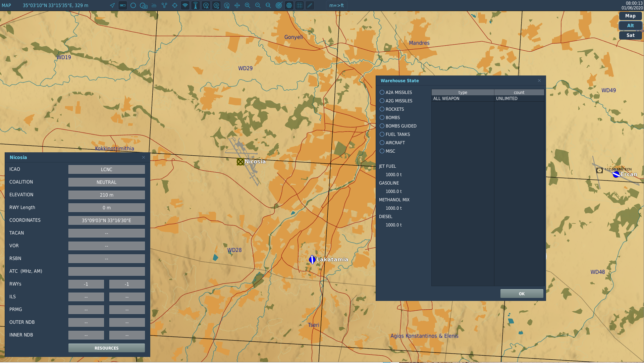
Task: Click the ATC (MHz, AM) field
Action: click(107, 271)
